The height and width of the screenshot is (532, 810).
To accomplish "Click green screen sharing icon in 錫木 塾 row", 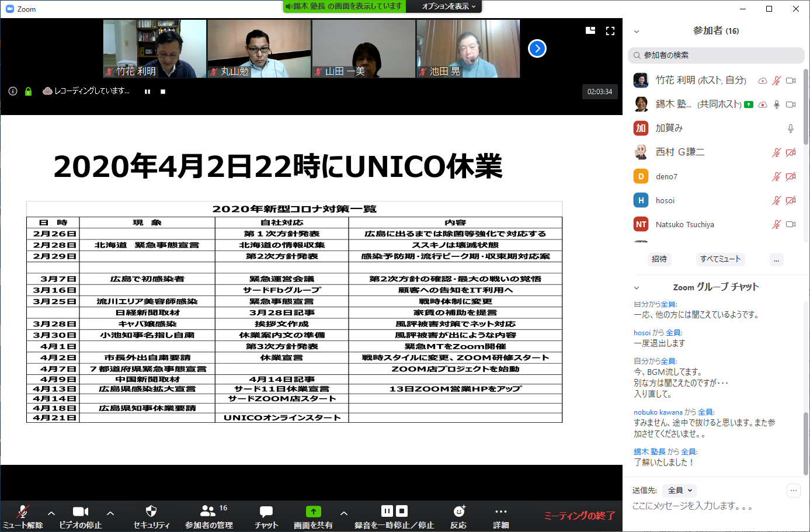I will 748,105.
